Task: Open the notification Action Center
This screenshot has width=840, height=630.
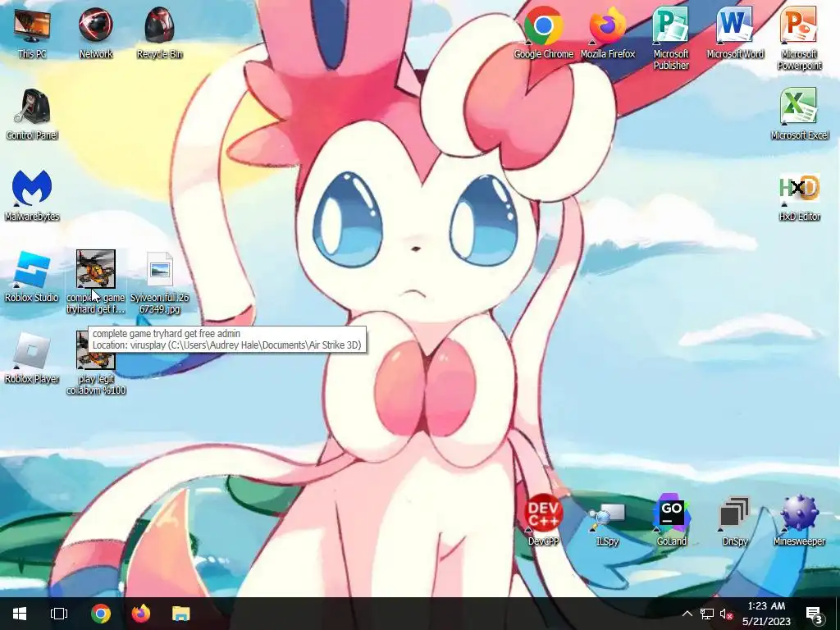Action: point(815,614)
